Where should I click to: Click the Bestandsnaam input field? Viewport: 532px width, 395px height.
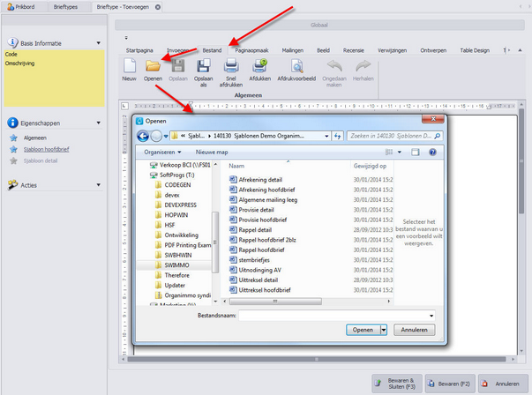(333, 316)
